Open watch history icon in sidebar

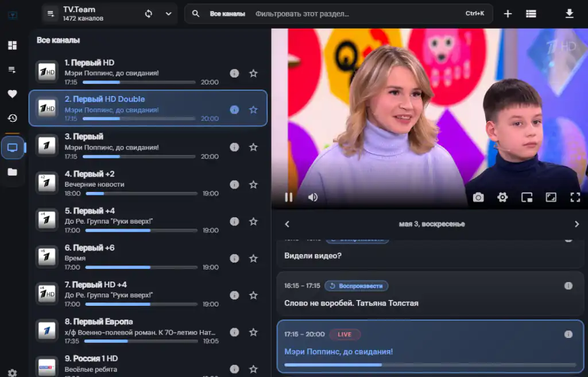point(13,118)
